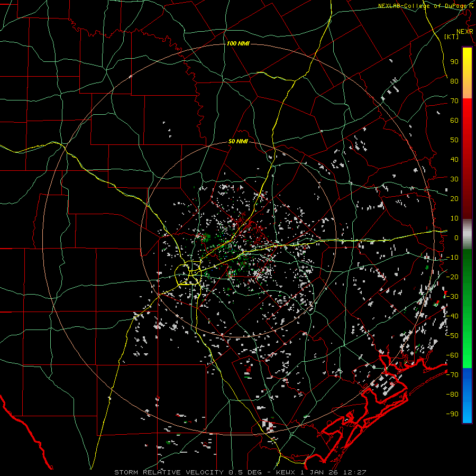Select the gray zero-velocity color bar segment
The image size is (476, 476).
[x=467, y=234]
